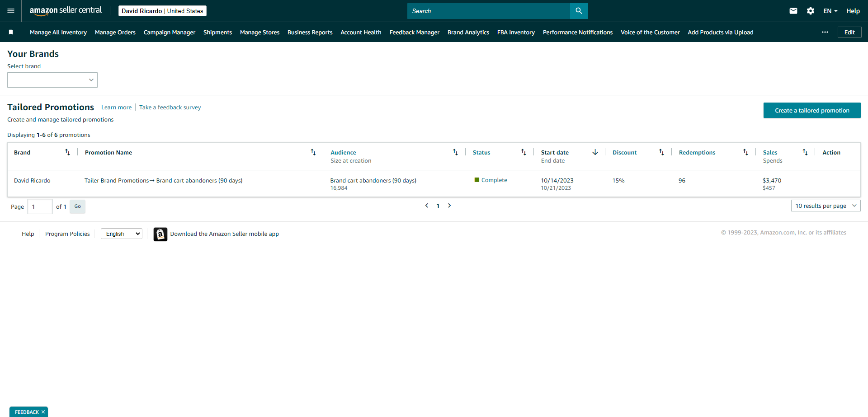Open the EN language dropdown
Screen dimensions: 868x417
(x=830, y=11)
